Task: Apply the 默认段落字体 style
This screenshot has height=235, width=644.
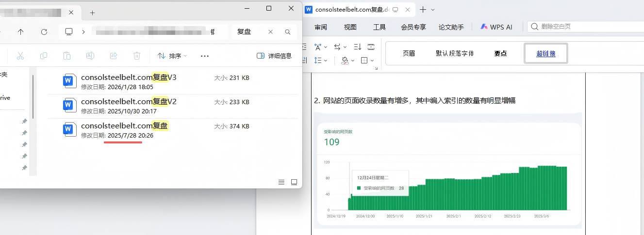Action: pos(455,53)
